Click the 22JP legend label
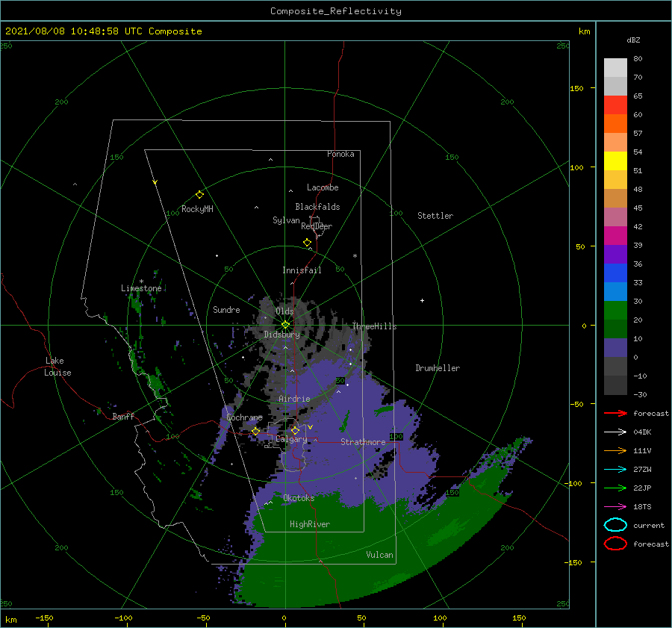Viewport: 672px width, 628px height. 642,488
